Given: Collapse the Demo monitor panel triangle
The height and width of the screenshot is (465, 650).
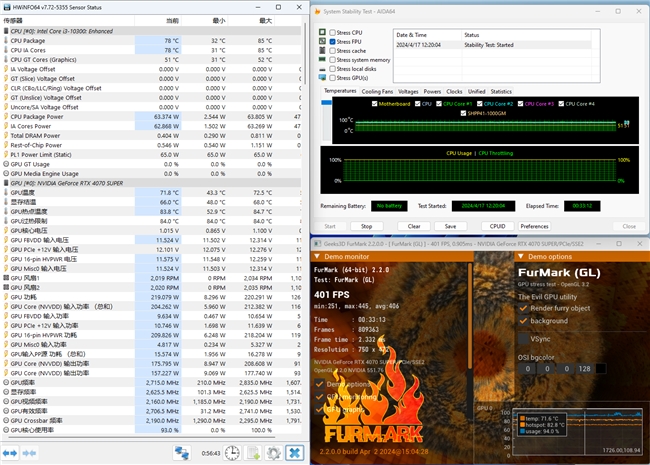Looking at the screenshot, I should point(317,257).
